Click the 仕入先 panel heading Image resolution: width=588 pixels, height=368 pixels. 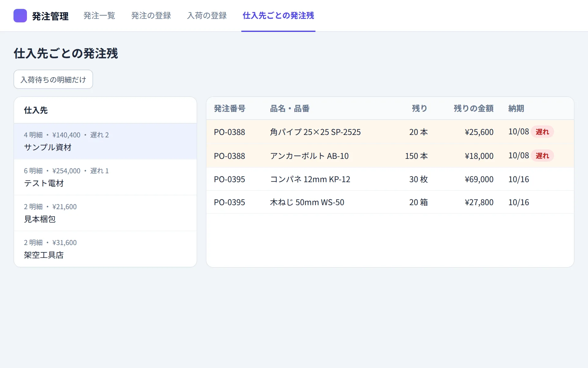[36, 110]
